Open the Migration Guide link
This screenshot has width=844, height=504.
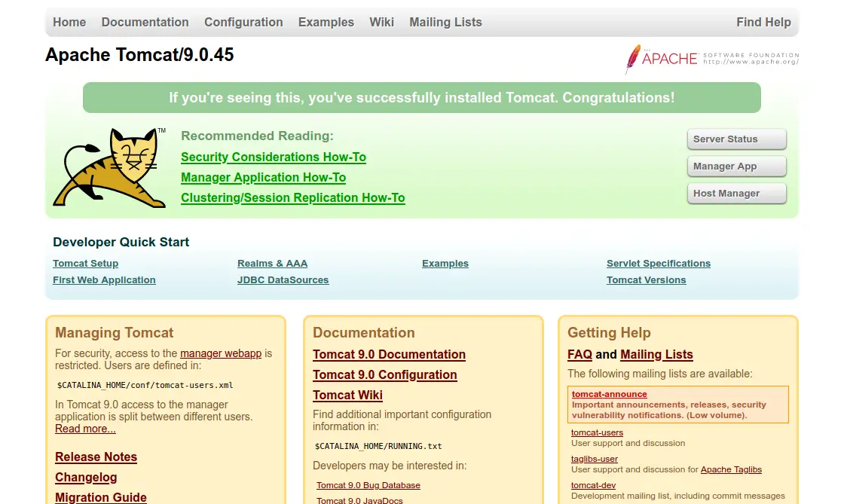point(101,497)
